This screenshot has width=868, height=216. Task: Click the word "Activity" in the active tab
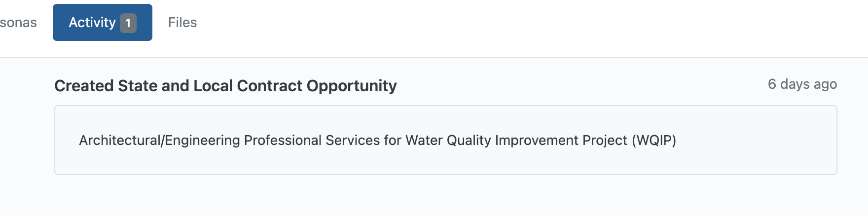pyautogui.click(x=92, y=23)
